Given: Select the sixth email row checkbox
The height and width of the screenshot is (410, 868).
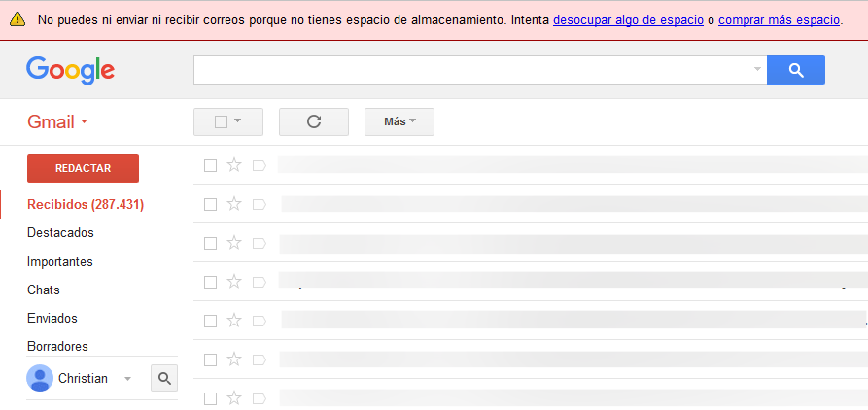Looking at the screenshot, I should [210, 359].
